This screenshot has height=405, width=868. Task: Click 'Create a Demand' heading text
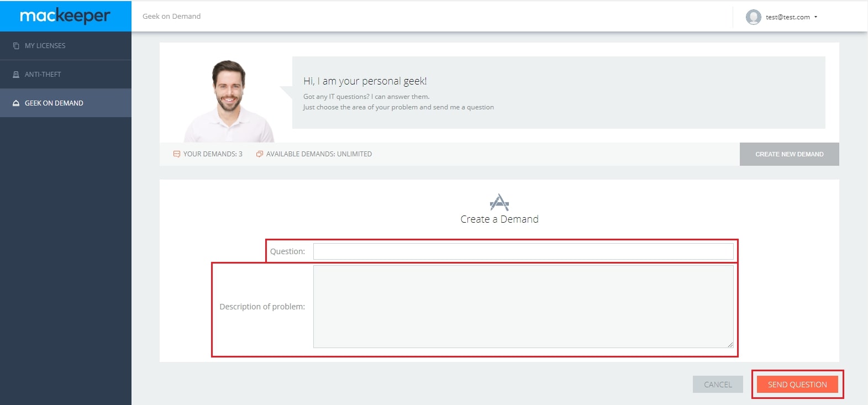click(499, 219)
